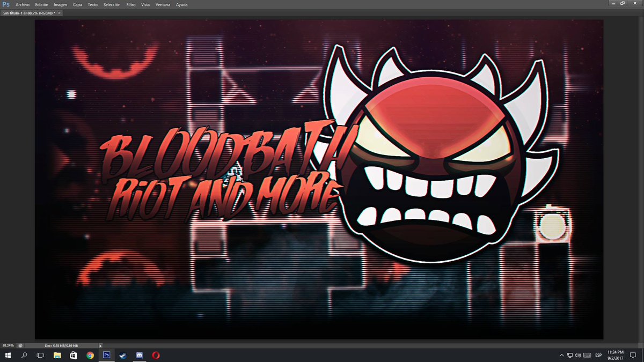Open the Action Center notifications icon
644x362 pixels.
coord(633,355)
